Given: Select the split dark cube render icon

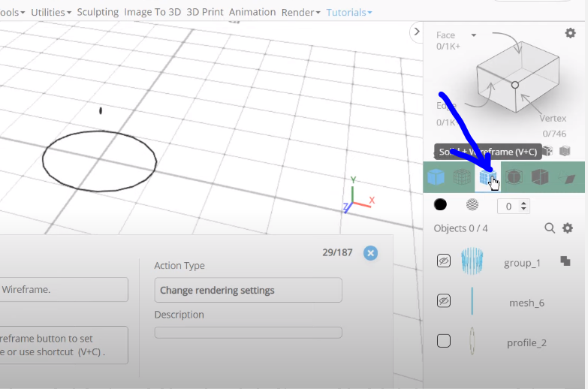Looking at the screenshot, I should pyautogui.click(x=540, y=176).
